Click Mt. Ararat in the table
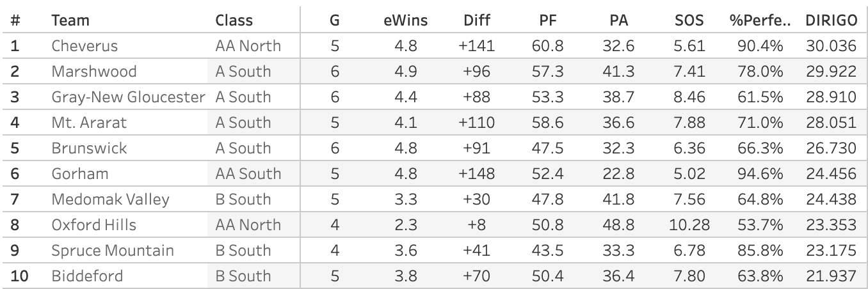Image resolution: width=868 pixels, height=289 pixels. 89,123
